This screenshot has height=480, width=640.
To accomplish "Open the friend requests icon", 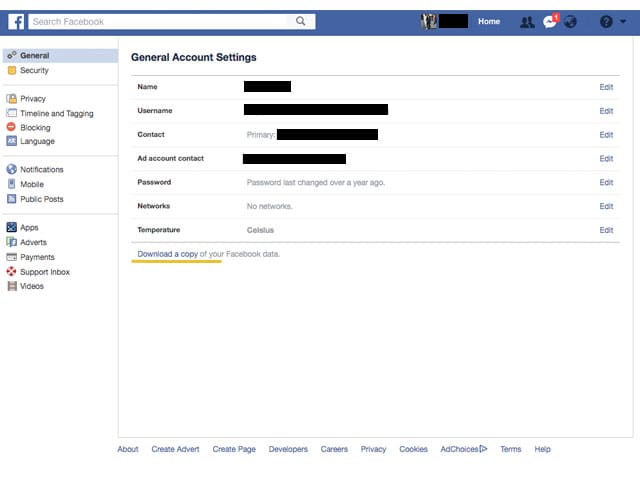I will pos(527,22).
